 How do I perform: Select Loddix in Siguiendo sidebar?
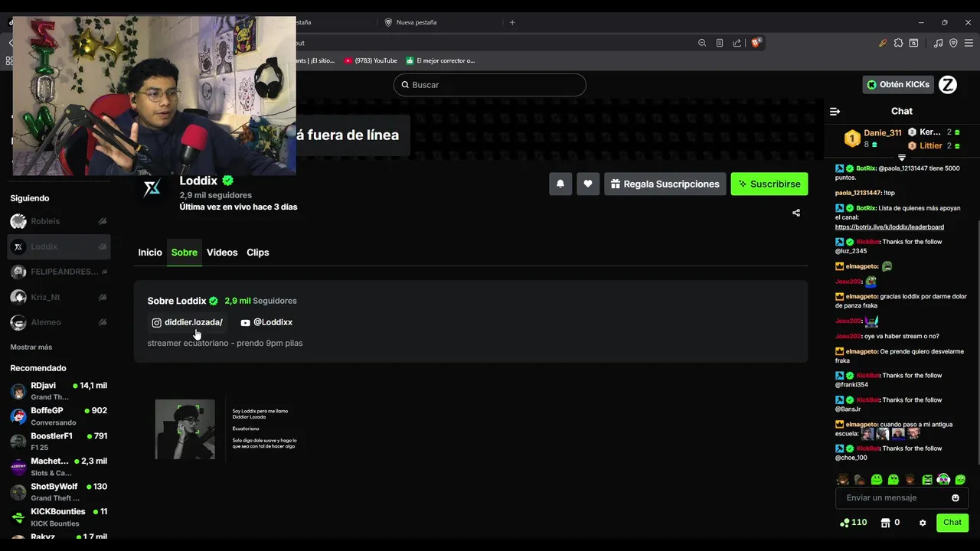tap(59, 246)
